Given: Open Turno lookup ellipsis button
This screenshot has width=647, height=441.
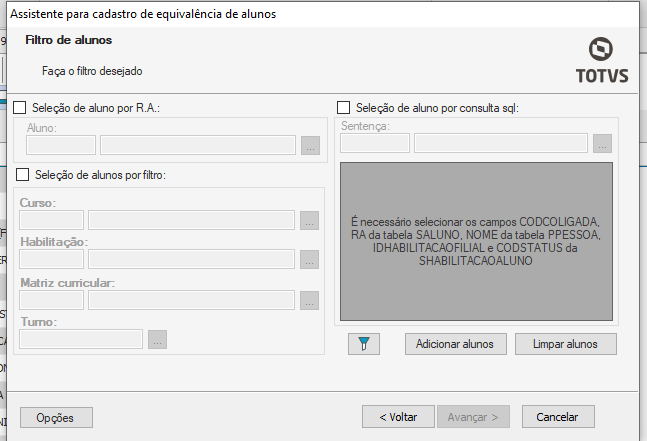Looking at the screenshot, I should [x=157, y=339].
